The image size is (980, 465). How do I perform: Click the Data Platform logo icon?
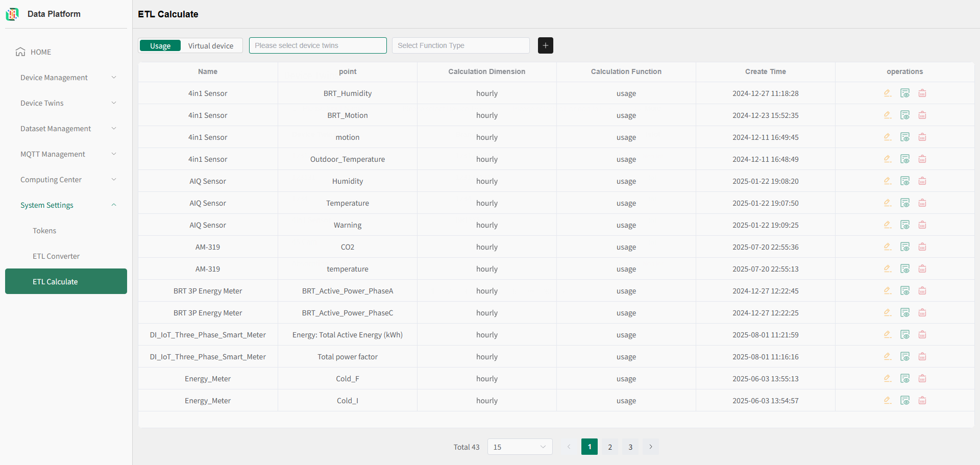tap(12, 14)
